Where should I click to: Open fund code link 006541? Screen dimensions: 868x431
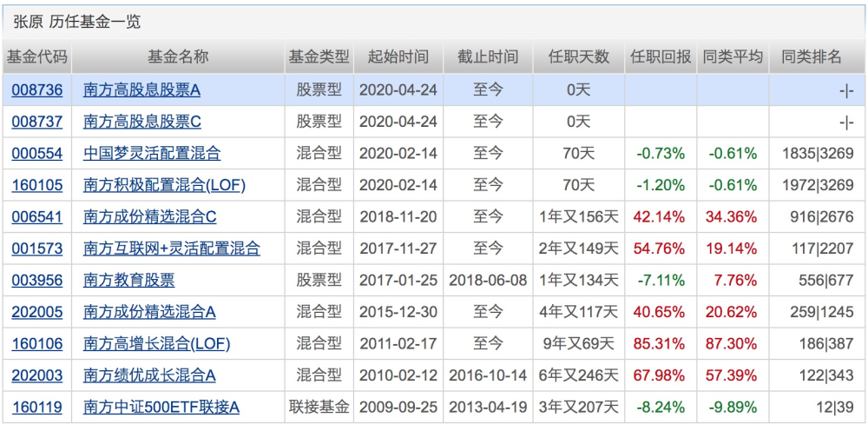pyautogui.click(x=36, y=217)
